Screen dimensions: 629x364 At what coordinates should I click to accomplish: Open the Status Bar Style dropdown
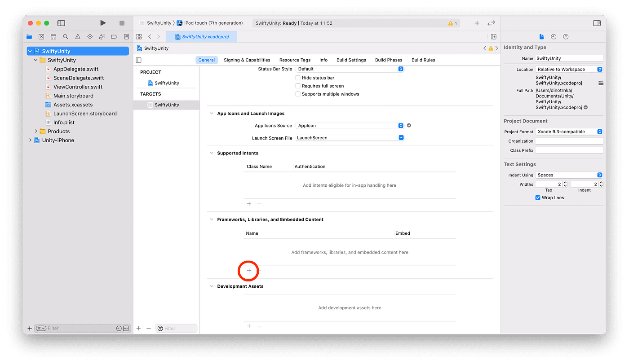(x=350, y=69)
